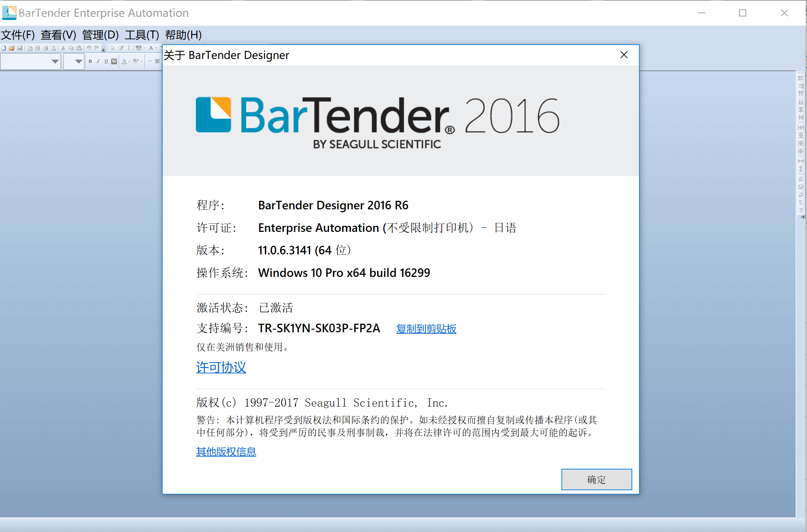The image size is (807, 532).
Task: Click the Save floppy disk icon
Action: [x=20, y=48]
